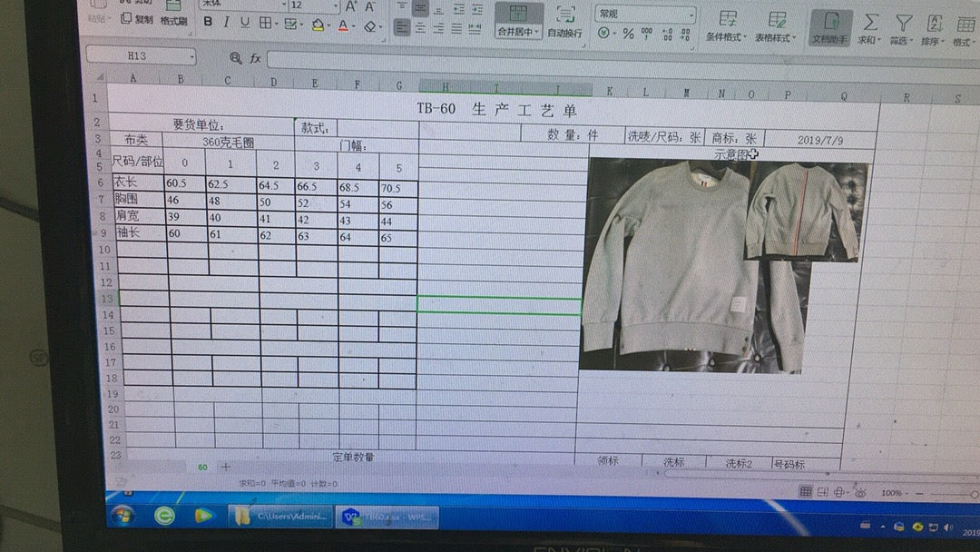Click the Merge and Center (合并居中) button
This screenshot has height=552, width=980.
pyautogui.click(x=518, y=22)
